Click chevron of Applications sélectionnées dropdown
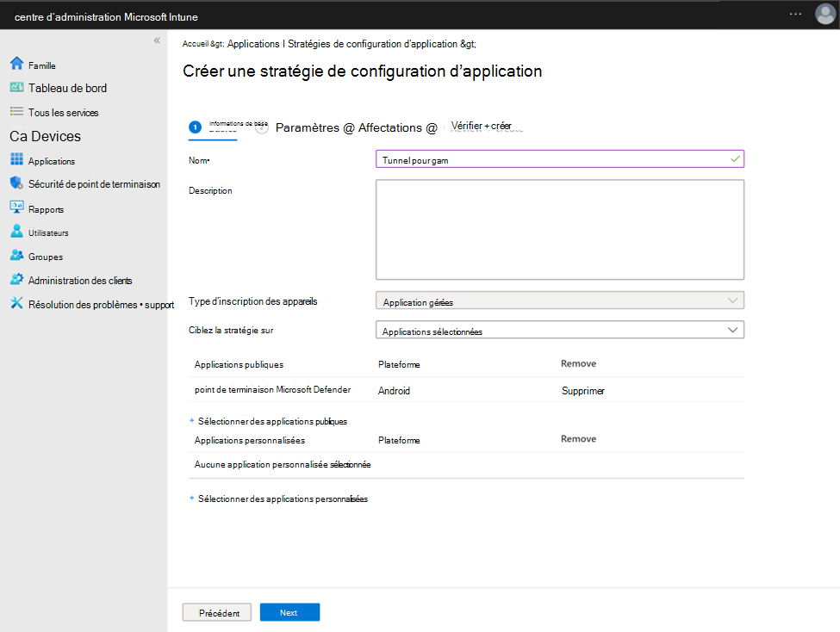This screenshot has width=840, height=632. pyautogui.click(x=732, y=330)
